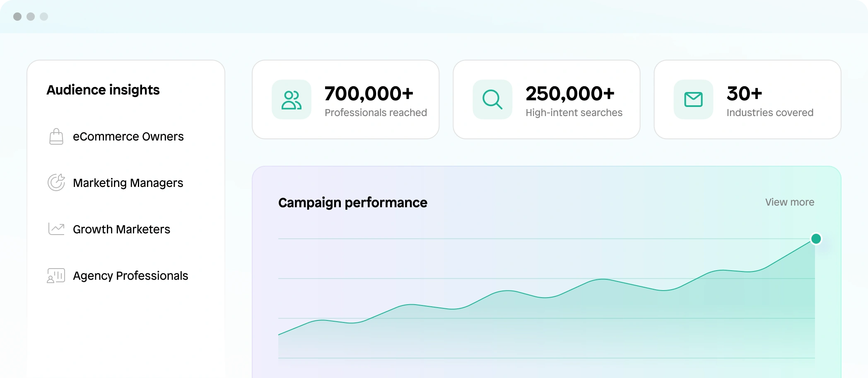Click the magnifier icon for High-intent searches
The height and width of the screenshot is (378, 868).
click(x=492, y=99)
